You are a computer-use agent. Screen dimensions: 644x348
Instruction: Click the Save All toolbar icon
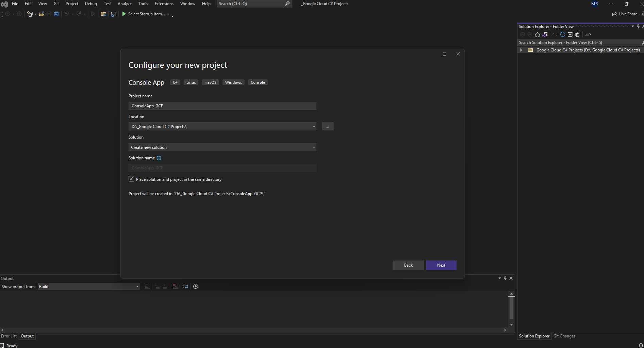[56, 14]
